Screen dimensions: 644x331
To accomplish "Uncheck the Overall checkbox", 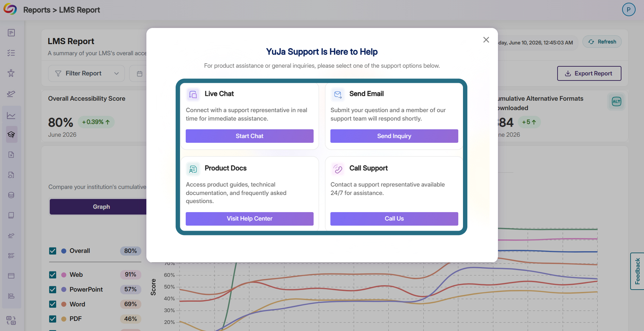I will coord(53,251).
